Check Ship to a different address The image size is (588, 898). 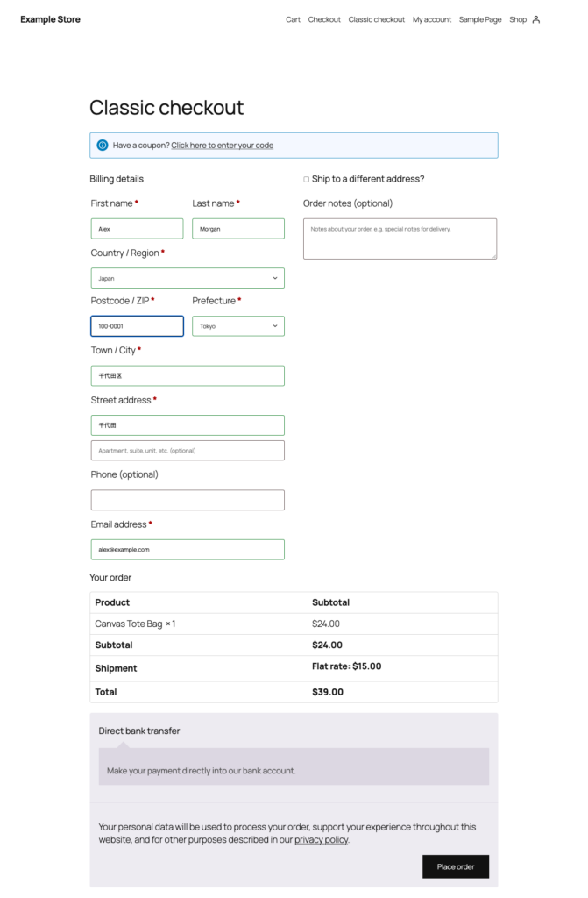[x=307, y=179]
